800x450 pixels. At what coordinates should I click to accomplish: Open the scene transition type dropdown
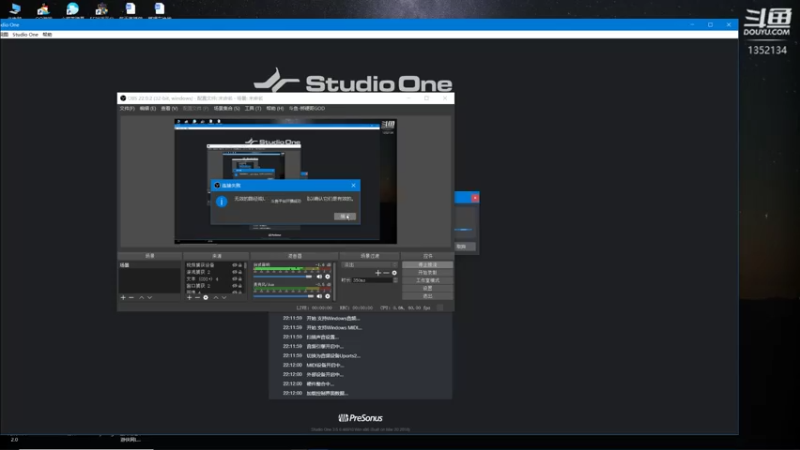coord(369,265)
